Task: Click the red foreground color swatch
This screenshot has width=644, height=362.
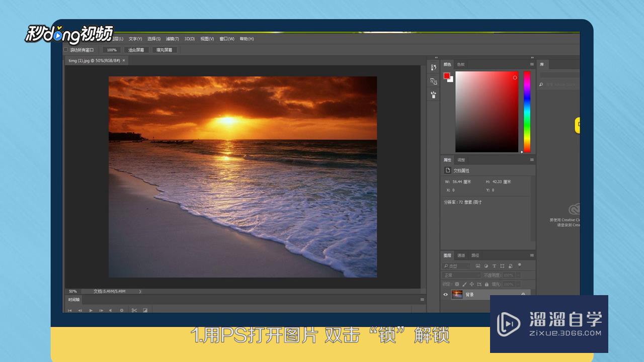Action: tap(447, 76)
